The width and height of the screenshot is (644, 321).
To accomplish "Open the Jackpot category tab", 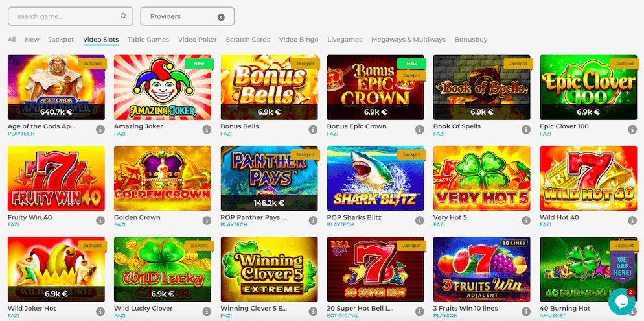I will click(x=61, y=40).
